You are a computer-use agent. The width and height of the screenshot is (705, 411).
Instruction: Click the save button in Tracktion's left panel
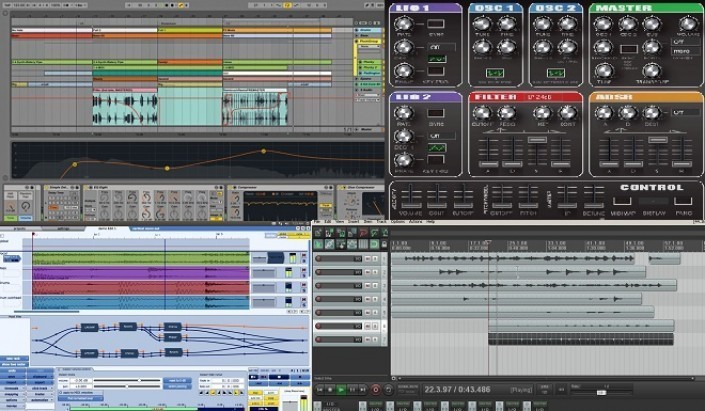pyautogui.click(x=13, y=377)
